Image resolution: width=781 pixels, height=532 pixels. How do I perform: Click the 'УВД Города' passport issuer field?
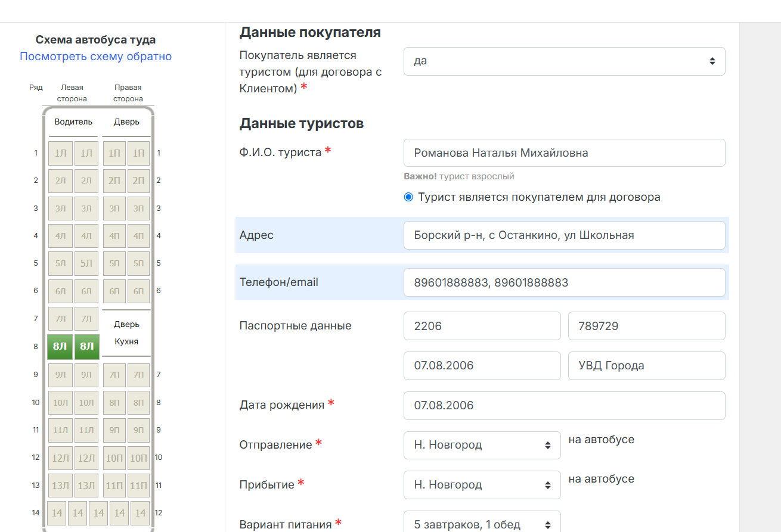pyautogui.click(x=646, y=366)
